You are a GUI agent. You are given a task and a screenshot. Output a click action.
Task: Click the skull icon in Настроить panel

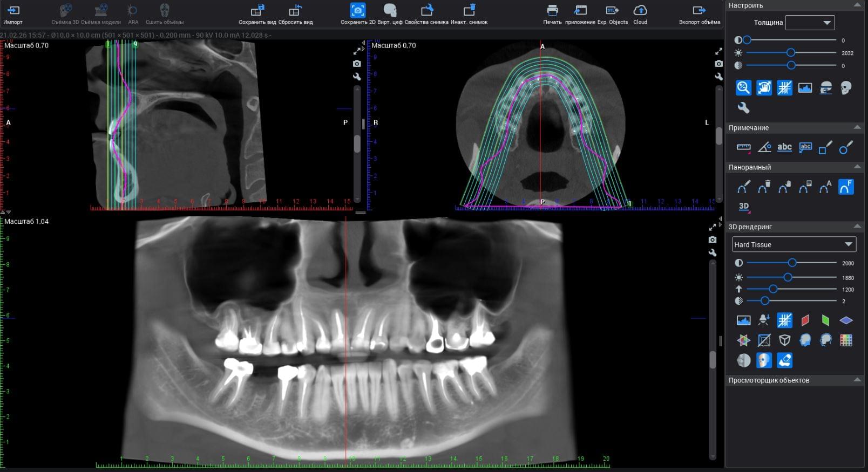[x=846, y=88]
